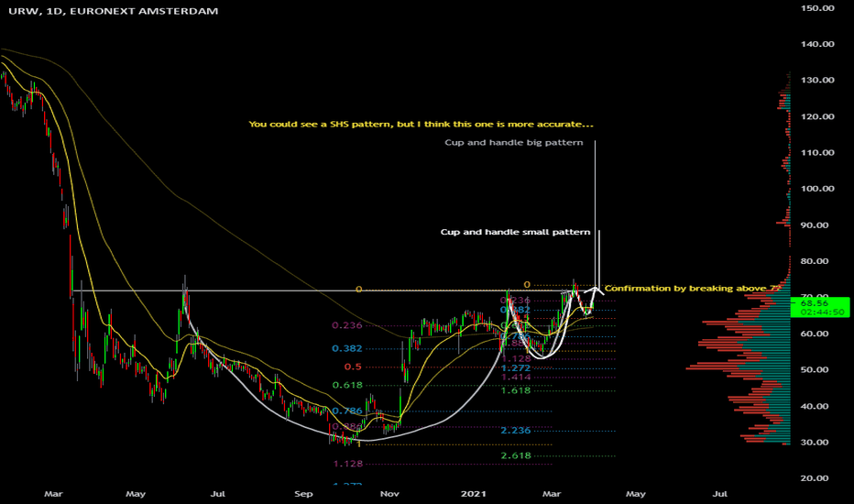Click the green 1.618 Fibonacci level label
The image size is (854, 504).
point(516,390)
